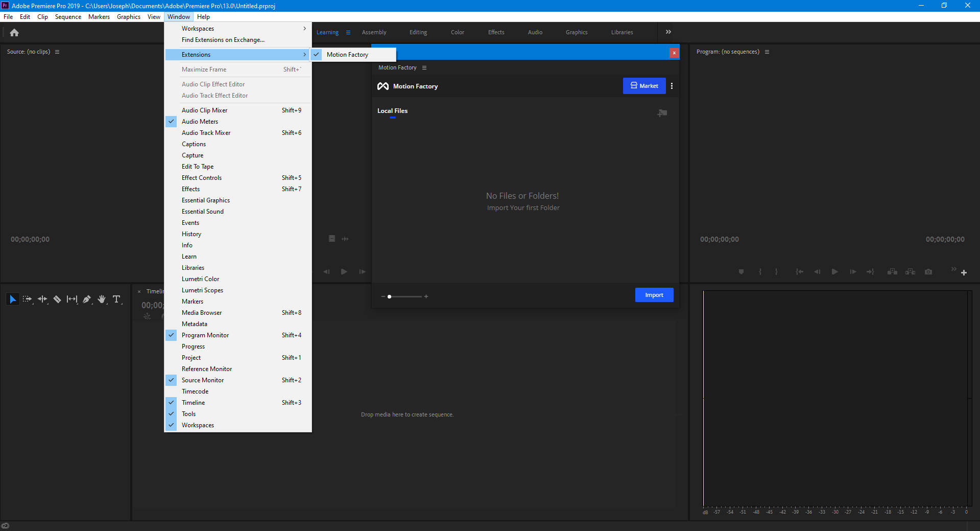Step back one frame in Program monitor
The width and height of the screenshot is (980, 531).
coord(817,272)
